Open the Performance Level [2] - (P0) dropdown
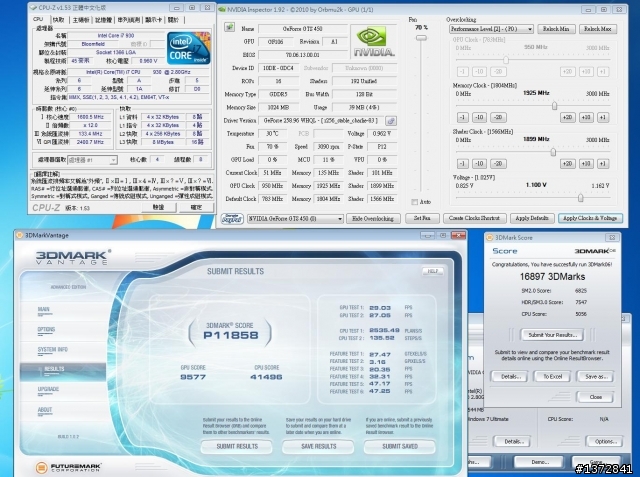 tap(491, 29)
